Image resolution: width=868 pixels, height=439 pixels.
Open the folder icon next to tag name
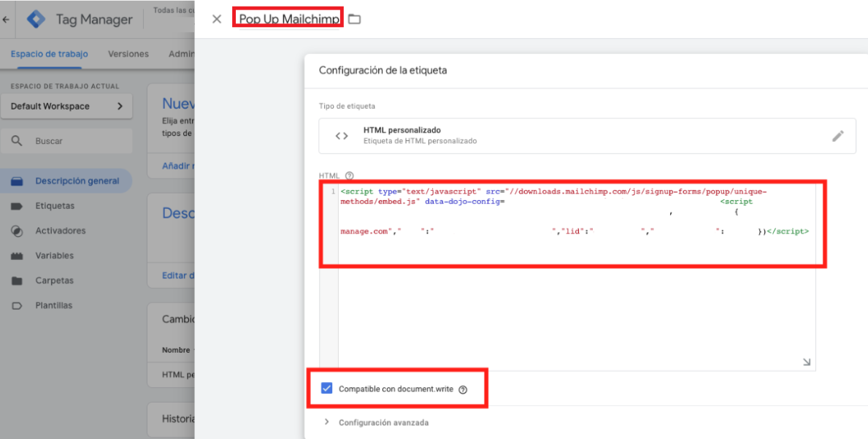(354, 19)
